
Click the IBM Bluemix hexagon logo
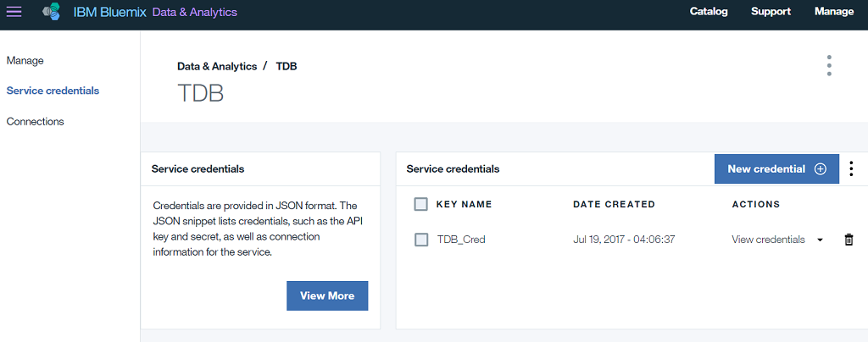(52, 12)
